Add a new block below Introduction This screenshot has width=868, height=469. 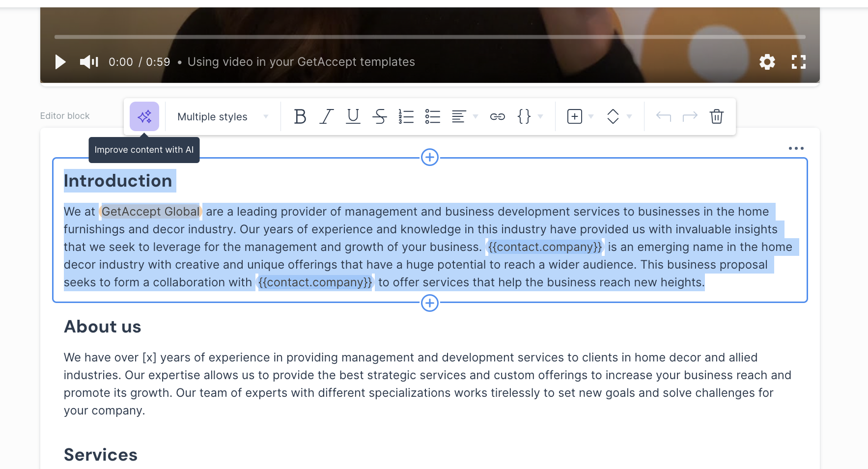pos(429,303)
